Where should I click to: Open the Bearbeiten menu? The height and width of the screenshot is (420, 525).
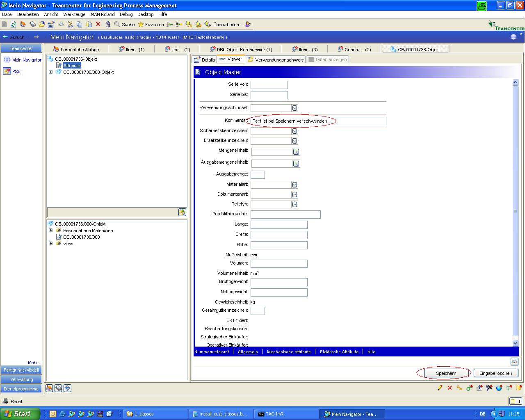tap(28, 14)
